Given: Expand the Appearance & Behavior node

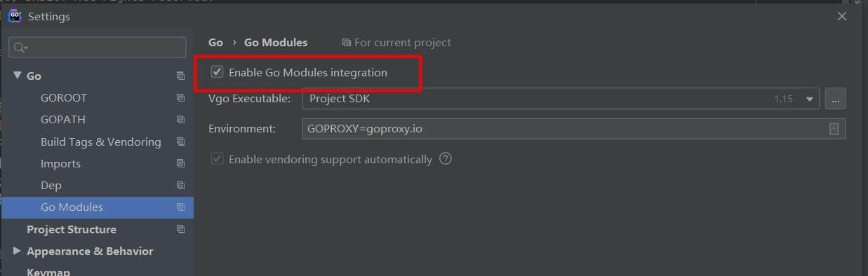Looking at the screenshot, I should point(17,251).
